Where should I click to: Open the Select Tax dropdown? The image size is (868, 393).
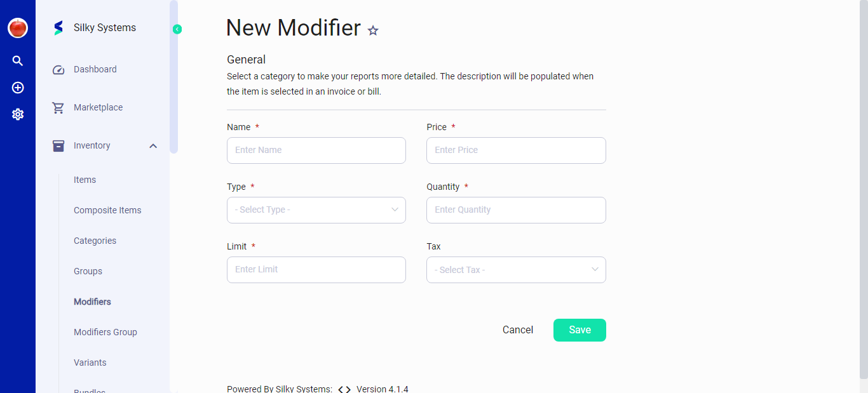tap(516, 269)
